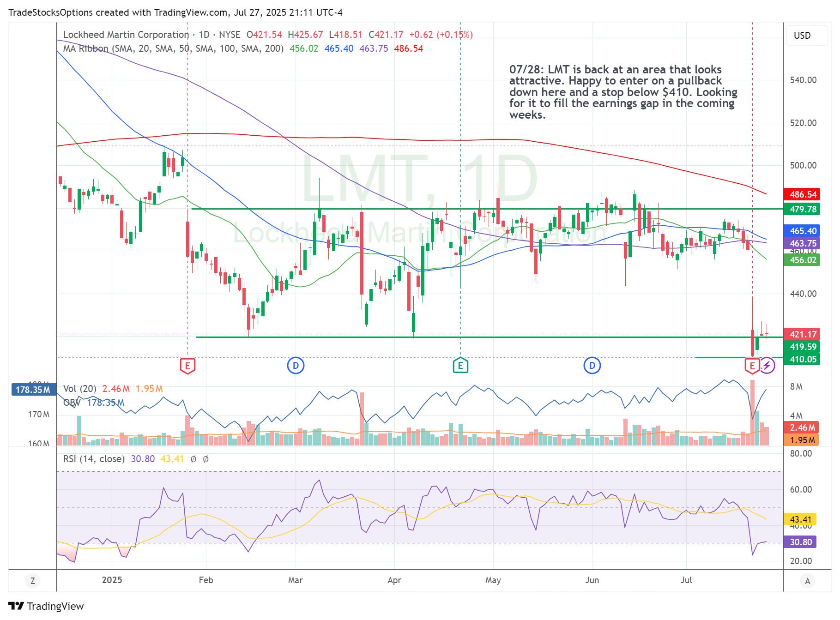Click the Jun label on time axis
The height and width of the screenshot is (620, 840).
[592, 580]
